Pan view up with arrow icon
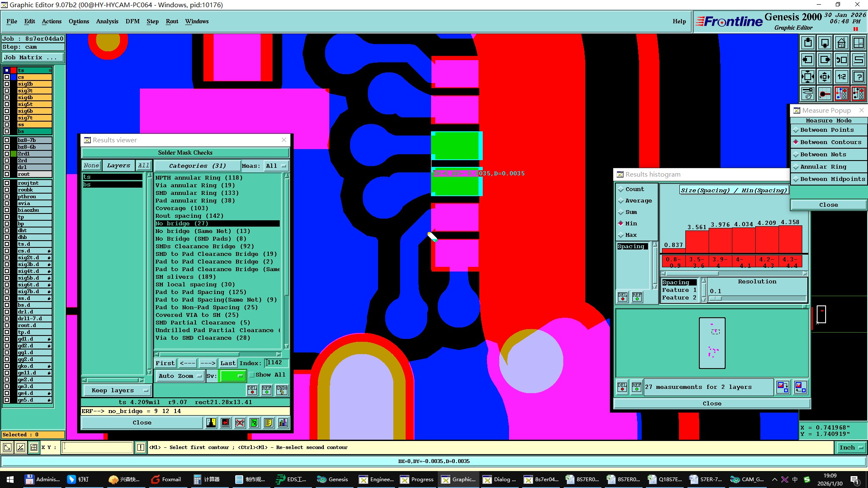Viewport: 868px width, 488px height. coord(808,43)
